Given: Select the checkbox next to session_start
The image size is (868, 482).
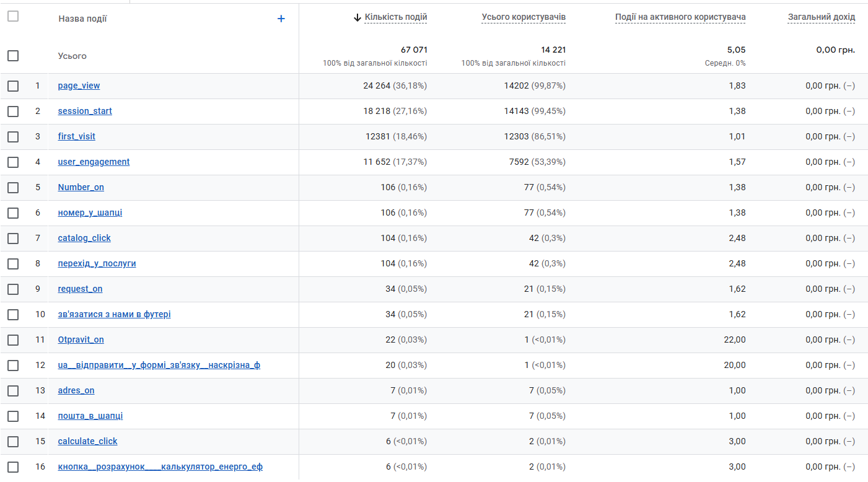Looking at the screenshot, I should 13,112.
